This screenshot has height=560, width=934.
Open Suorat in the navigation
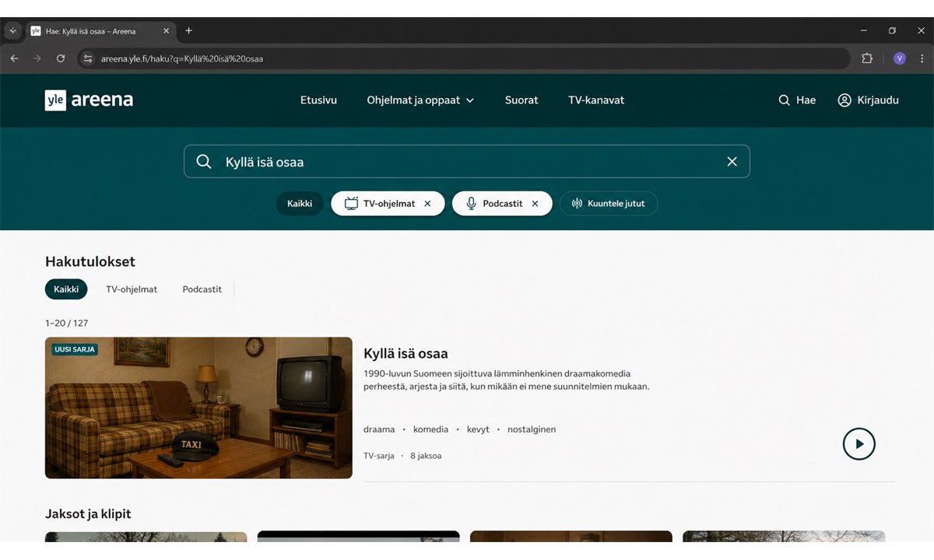pos(521,100)
